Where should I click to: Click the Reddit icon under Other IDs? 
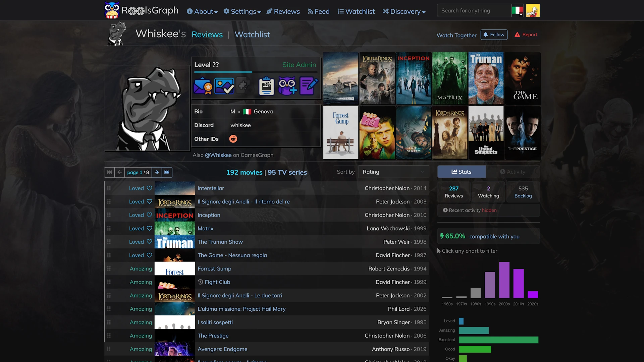(x=233, y=139)
